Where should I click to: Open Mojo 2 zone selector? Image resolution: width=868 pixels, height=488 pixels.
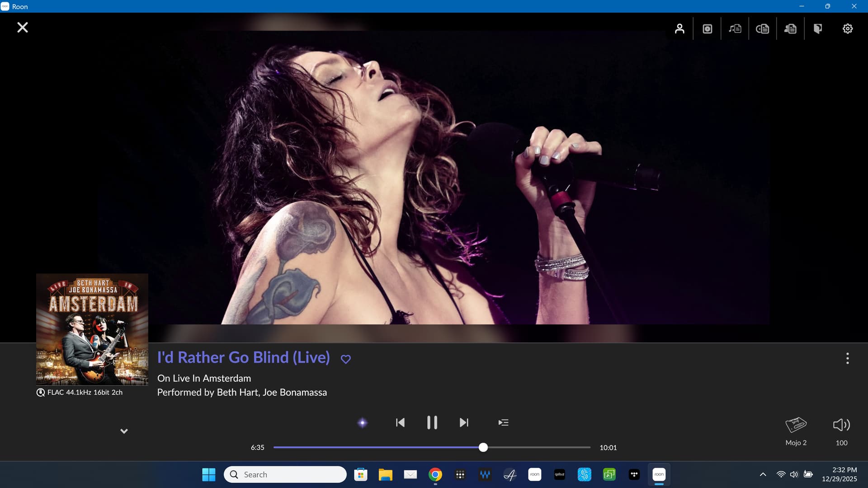click(796, 426)
